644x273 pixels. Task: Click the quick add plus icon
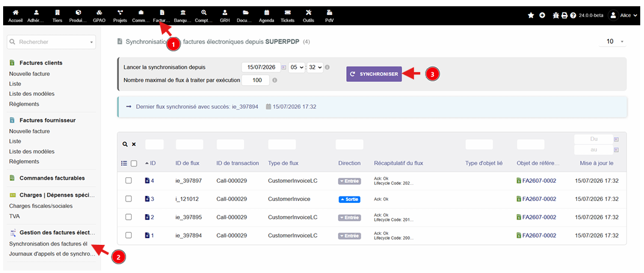[x=542, y=16]
